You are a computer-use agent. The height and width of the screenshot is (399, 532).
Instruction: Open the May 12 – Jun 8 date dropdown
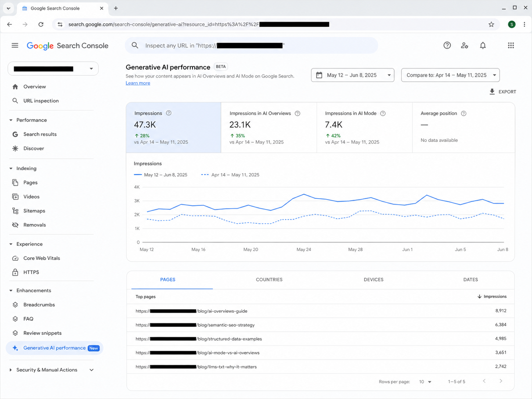coord(353,75)
